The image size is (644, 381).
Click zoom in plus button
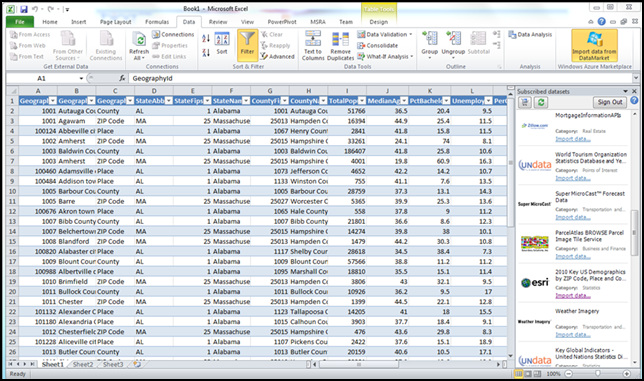pos(626,374)
